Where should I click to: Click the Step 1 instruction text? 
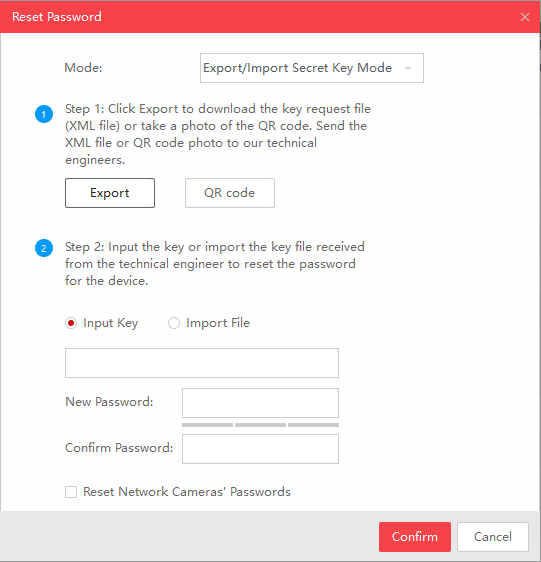[x=218, y=134]
